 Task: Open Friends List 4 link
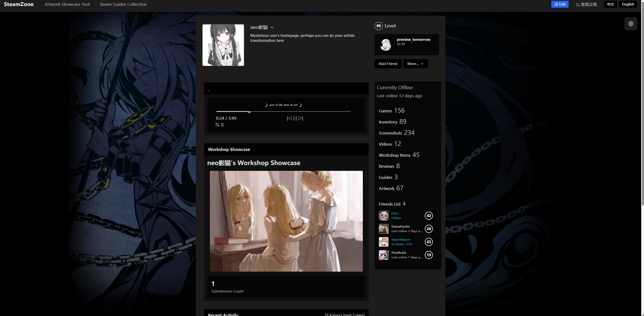[392, 204]
